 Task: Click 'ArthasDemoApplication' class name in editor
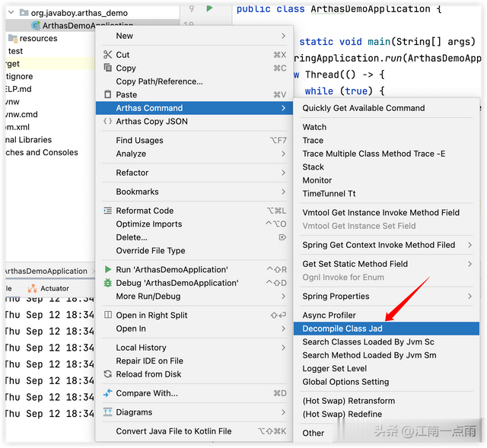pyautogui.click(x=371, y=9)
